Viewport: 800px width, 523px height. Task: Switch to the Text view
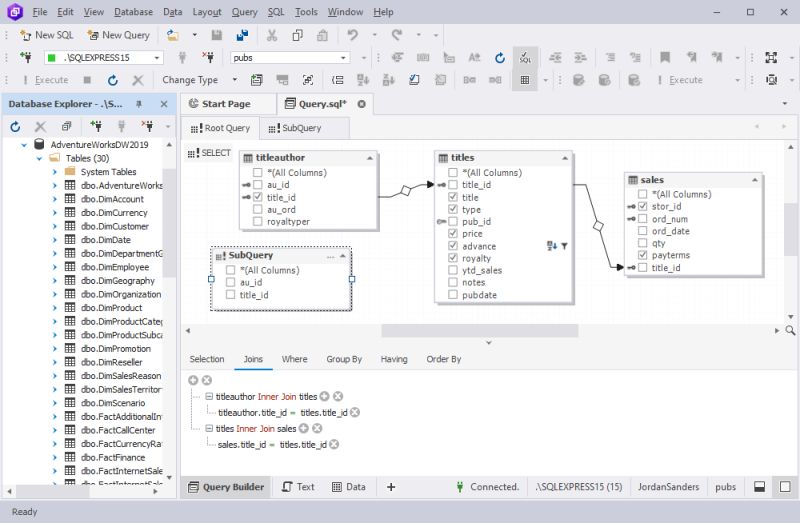[x=298, y=487]
